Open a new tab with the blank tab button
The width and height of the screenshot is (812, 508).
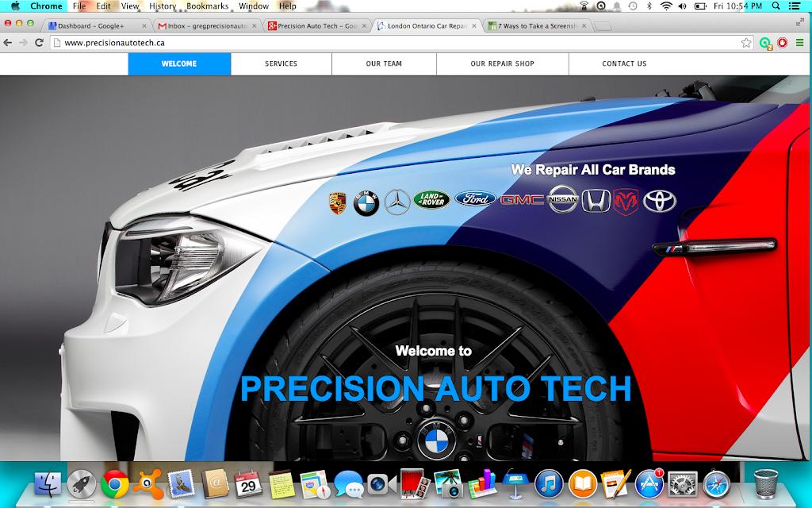tap(603, 26)
